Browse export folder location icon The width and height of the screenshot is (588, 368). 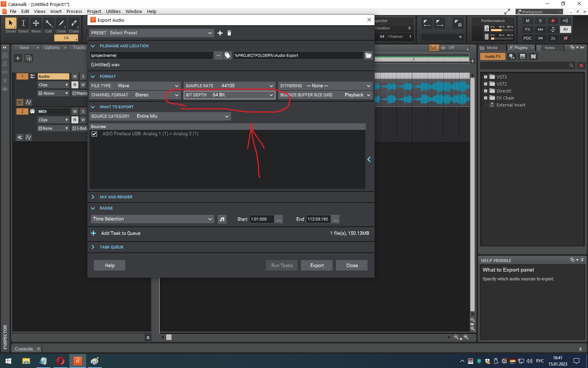368,55
